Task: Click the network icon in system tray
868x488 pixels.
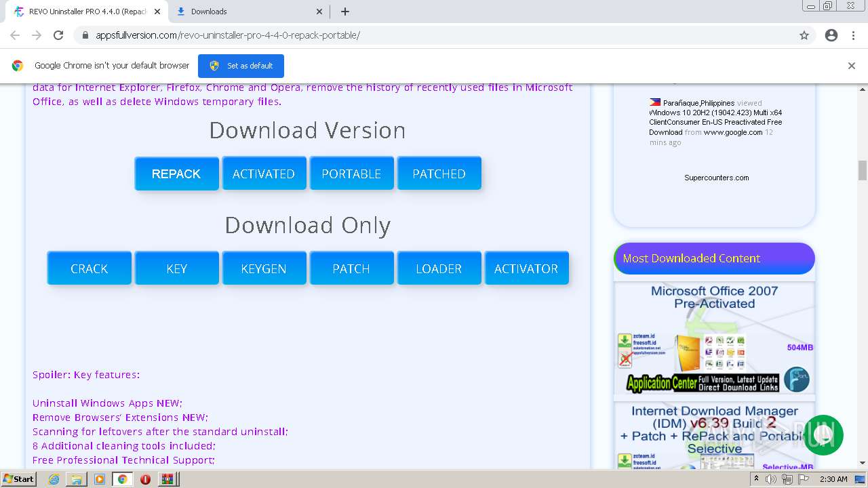Action: pos(787,479)
